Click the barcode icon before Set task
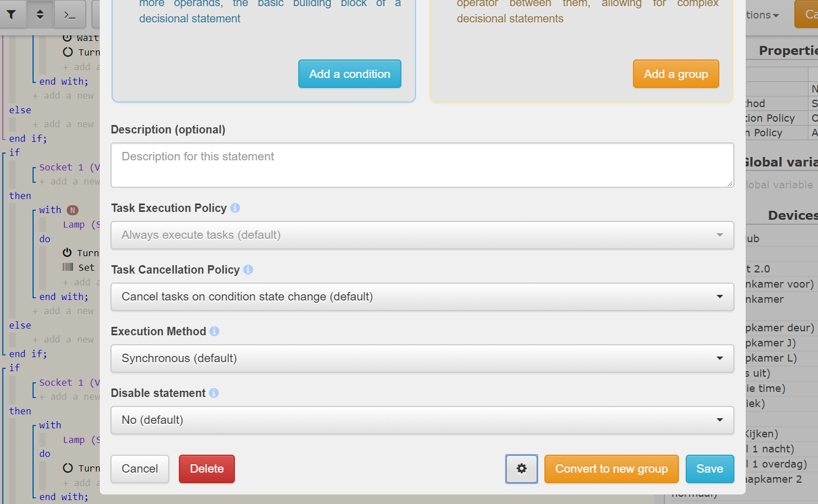The image size is (818, 504). [x=68, y=267]
